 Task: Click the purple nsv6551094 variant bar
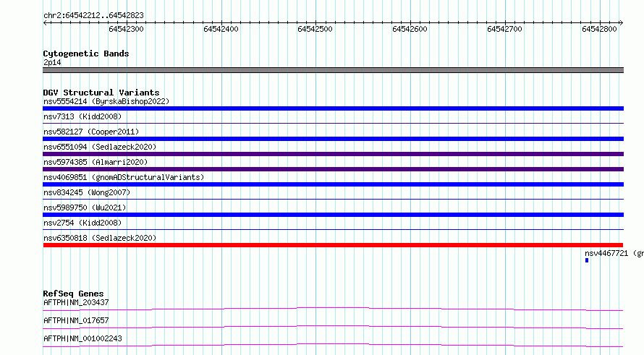pos(333,154)
